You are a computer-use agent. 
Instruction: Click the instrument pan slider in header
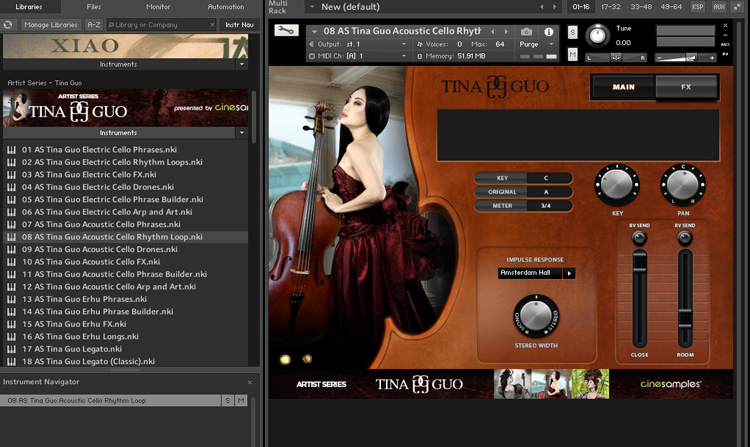[616, 57]
